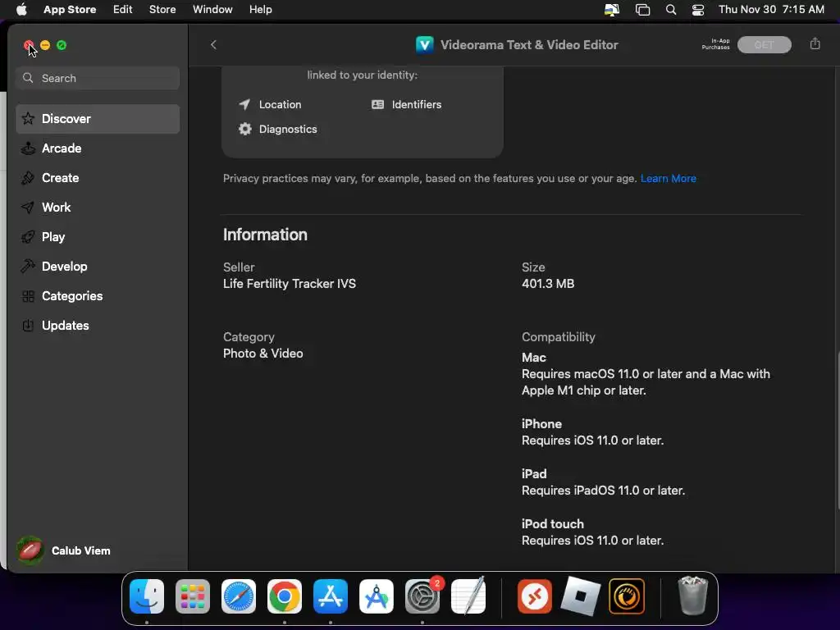The image size is (840, 630).
Task: Open Spotlight search in the menu bar
Action: [671, 10]
